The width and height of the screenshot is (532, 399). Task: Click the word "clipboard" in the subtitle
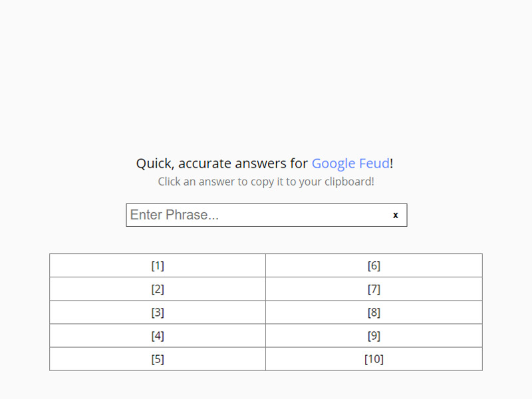[348, 182]
